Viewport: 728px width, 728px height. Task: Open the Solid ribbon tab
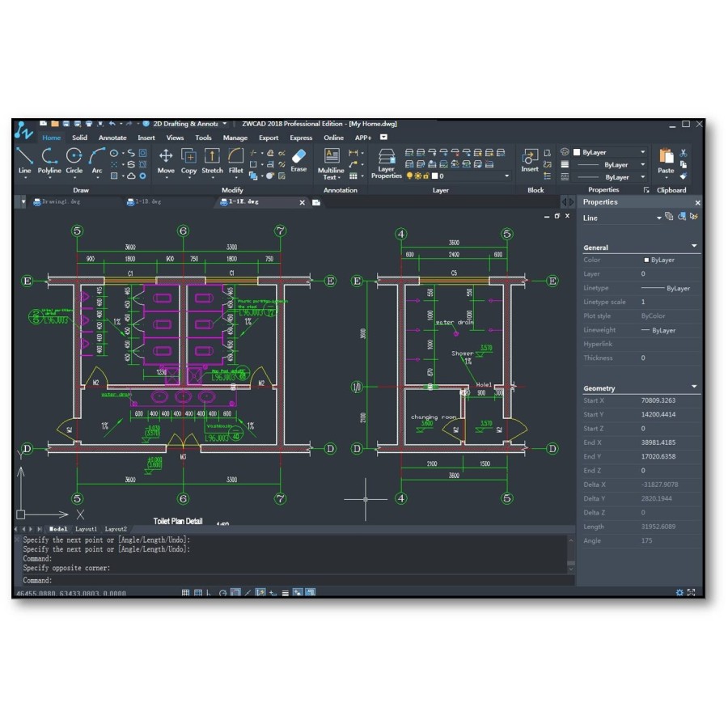79,138
